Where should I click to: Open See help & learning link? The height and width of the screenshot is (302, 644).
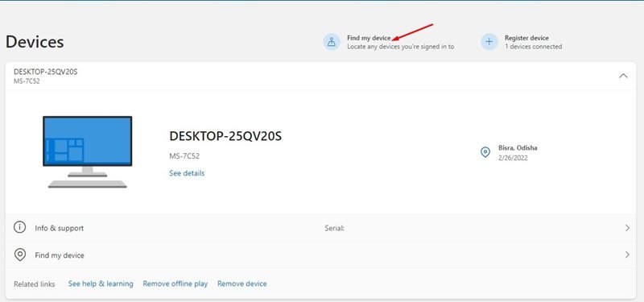pos(101,284)
